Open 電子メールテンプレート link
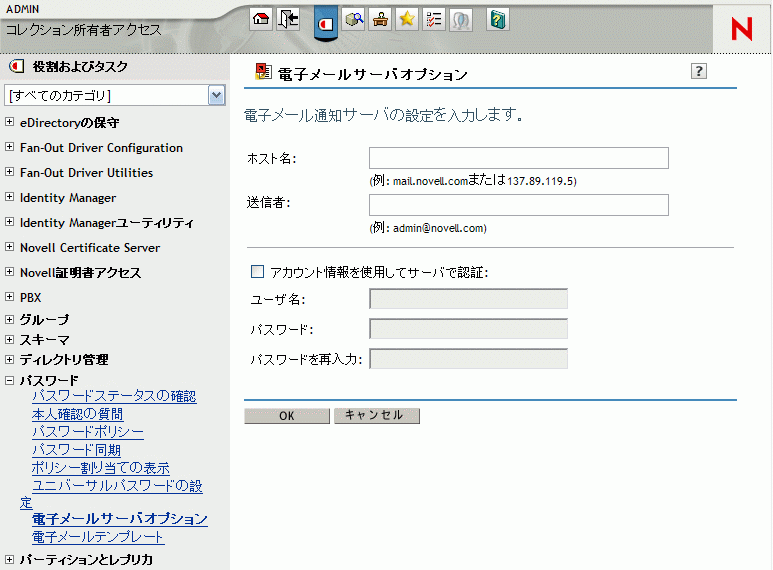 (98, 537)
